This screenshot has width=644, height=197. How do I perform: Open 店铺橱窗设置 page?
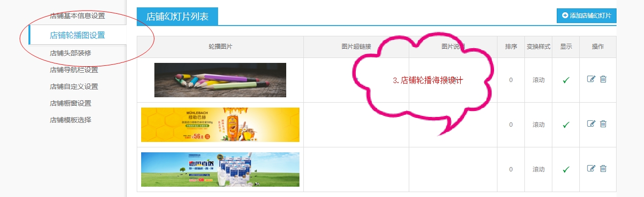click(x=71, y=103)
